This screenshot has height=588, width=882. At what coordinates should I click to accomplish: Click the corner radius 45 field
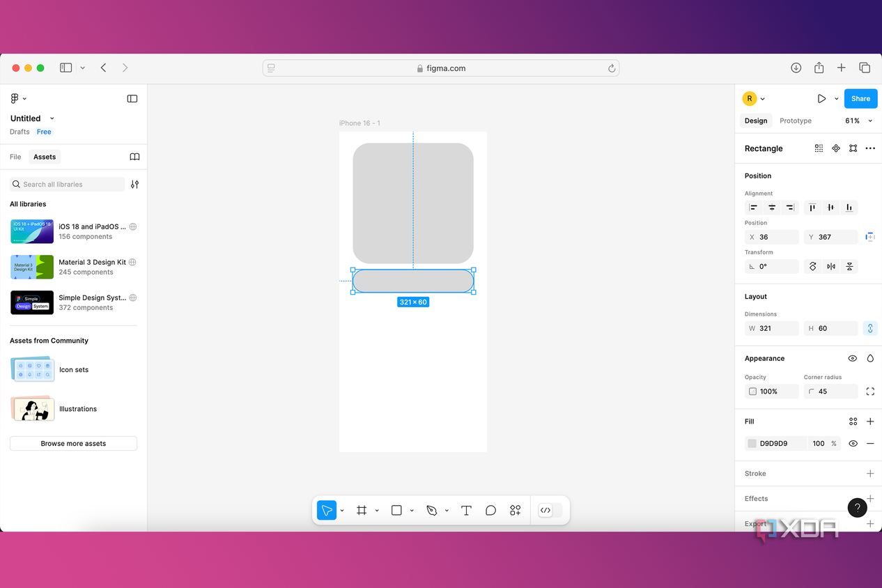pyautogui.click(x=831, y=392)
